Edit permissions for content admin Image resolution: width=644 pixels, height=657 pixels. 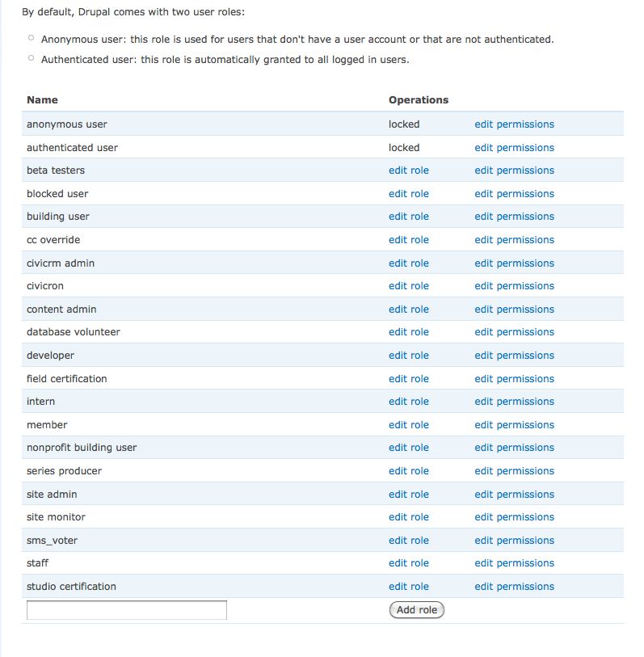514,310
